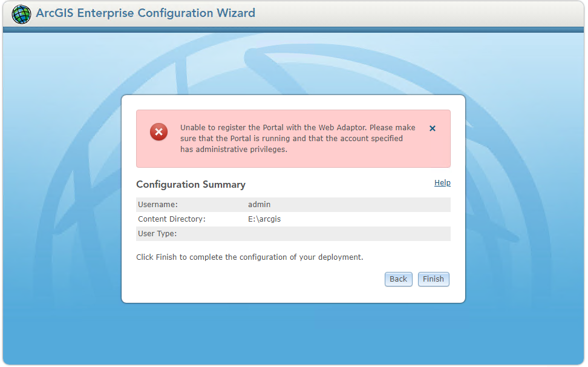The width and height of the screenshot is (588, 367).
Task: Click the User Type label
Action: [x=157, y=234]
